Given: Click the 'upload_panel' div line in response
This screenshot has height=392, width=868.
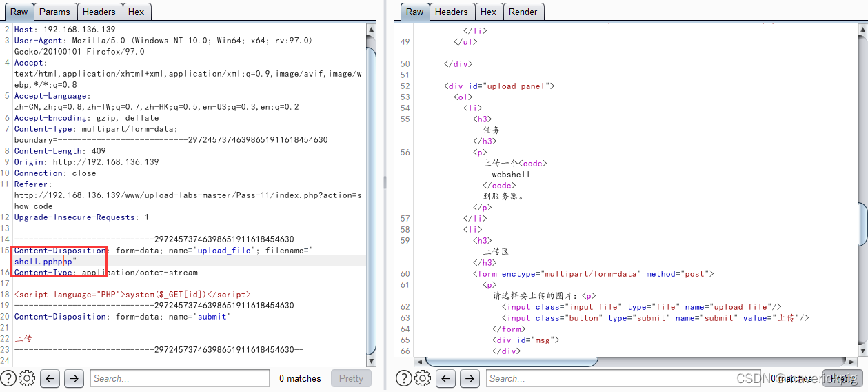Looking at the screenshot, I should (499, 86).
